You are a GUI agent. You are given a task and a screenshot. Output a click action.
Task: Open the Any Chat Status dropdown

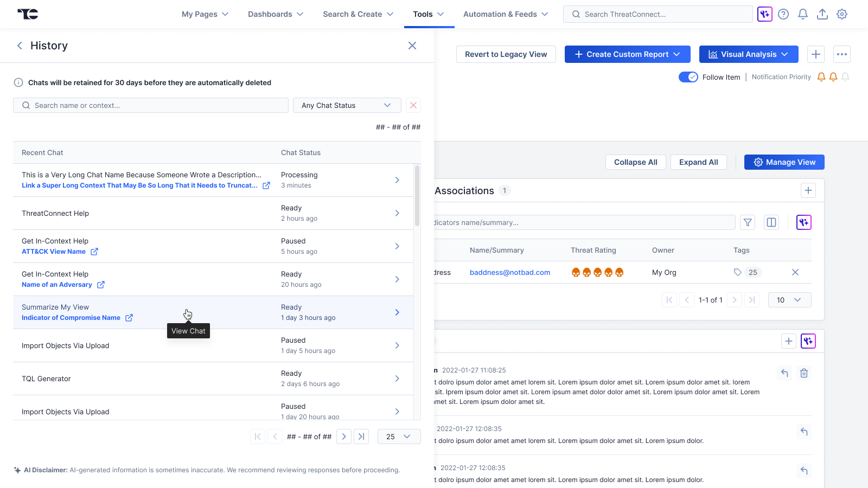pos(347,105)
